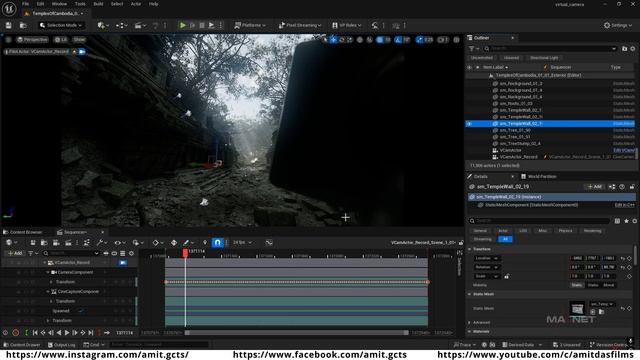Open the viewport options hamburger menu
Screen dimensions: 640x360
8,40
